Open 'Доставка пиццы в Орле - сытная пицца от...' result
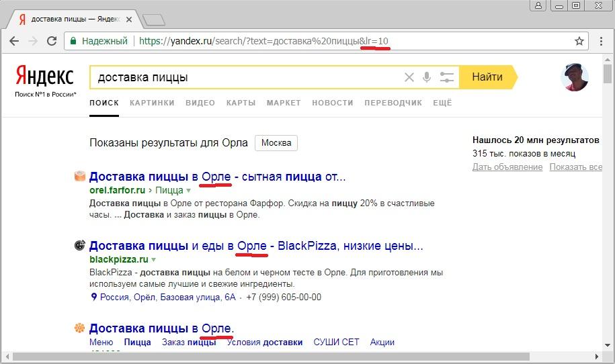Screen dimensions: 615x364 [217, 177]
